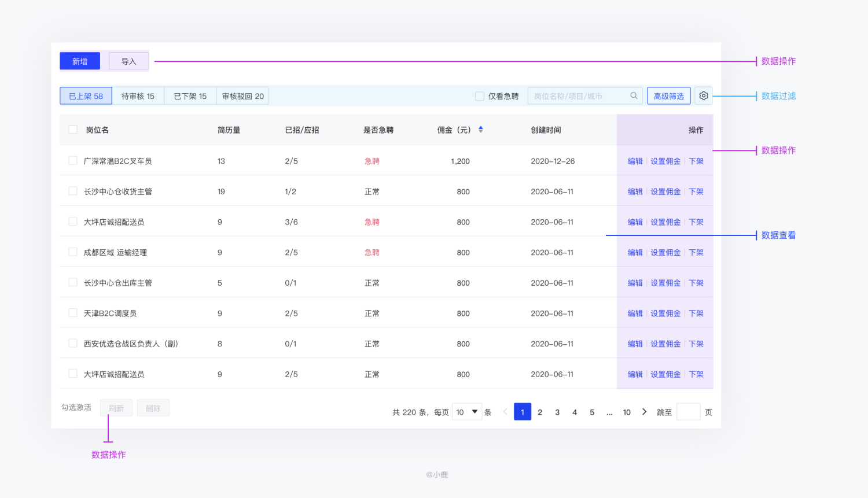Image resolution: width=868 pixels, height=498 pixels.
Task: Click 下架 for 西安优选仓战区负责人
Action: point(696,344)
